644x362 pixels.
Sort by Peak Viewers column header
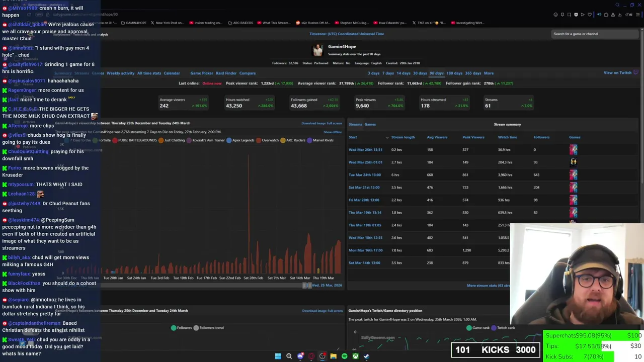[x=473, y=137]
